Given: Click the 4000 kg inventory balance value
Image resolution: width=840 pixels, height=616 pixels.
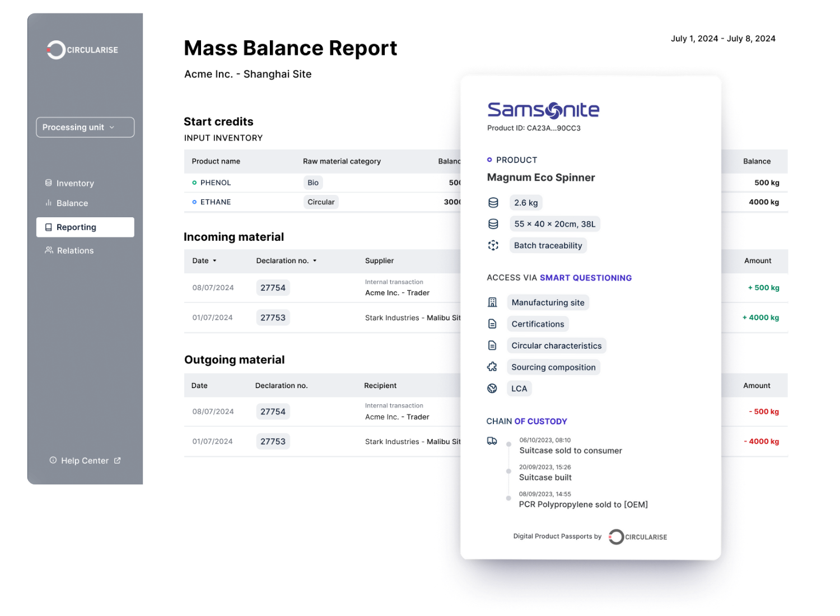Looking at the screenshot, I should [764, 202].
